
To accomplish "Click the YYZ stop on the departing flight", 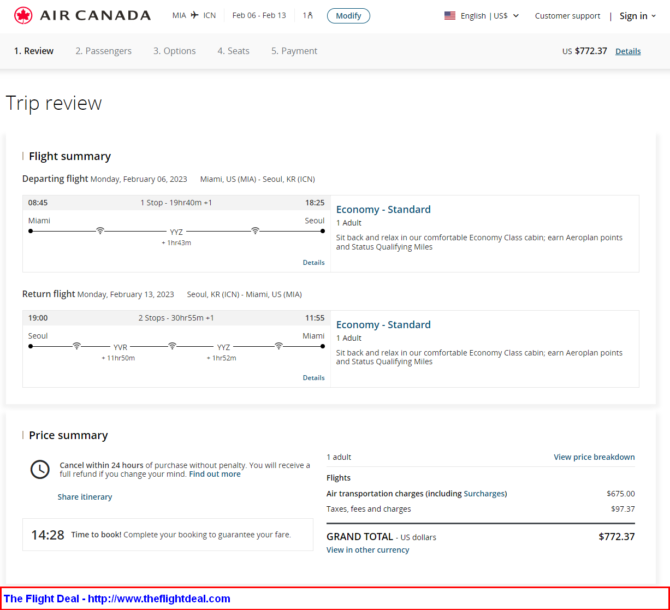I will tap(176, 232).
